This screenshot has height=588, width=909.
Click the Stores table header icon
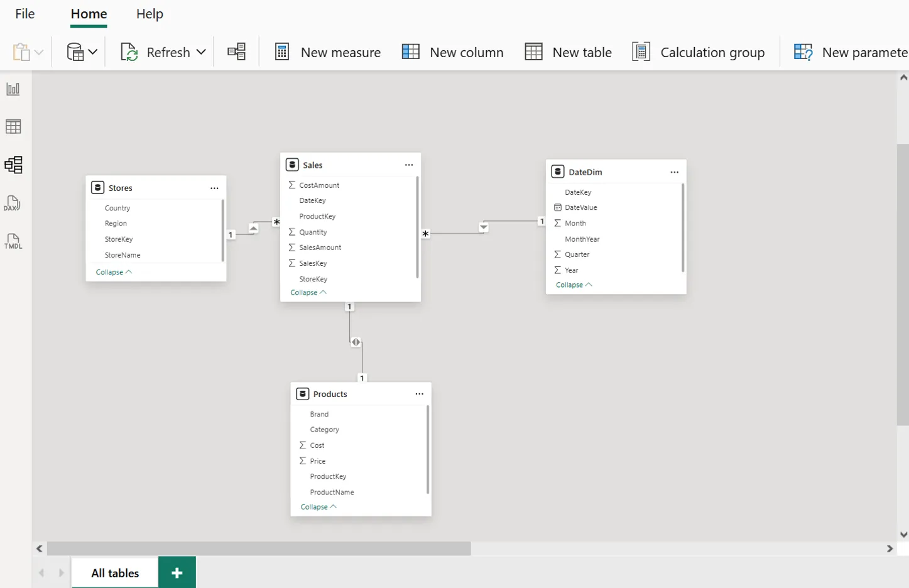(x=97, y=187)
